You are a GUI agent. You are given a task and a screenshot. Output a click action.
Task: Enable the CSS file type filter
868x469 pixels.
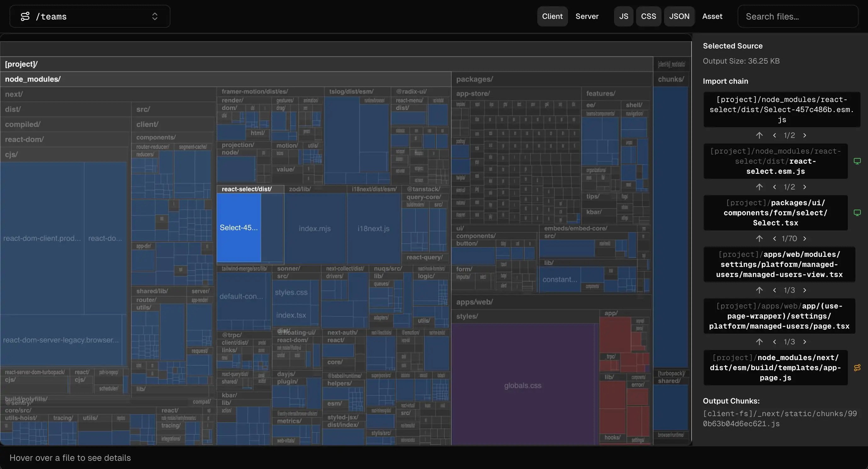click(x=648, y=16)
